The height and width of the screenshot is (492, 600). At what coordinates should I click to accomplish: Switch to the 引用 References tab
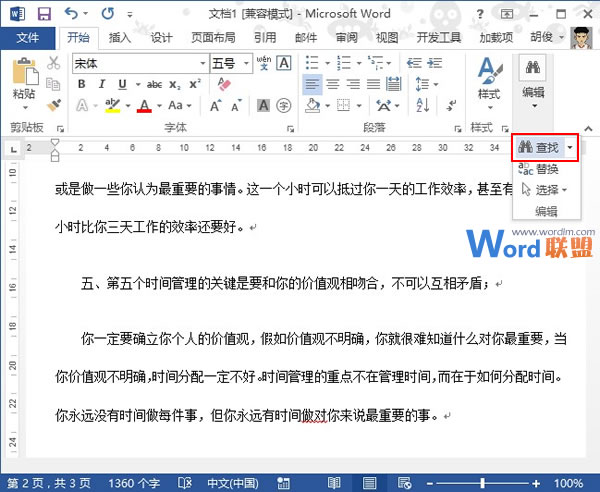coord(265,37)
